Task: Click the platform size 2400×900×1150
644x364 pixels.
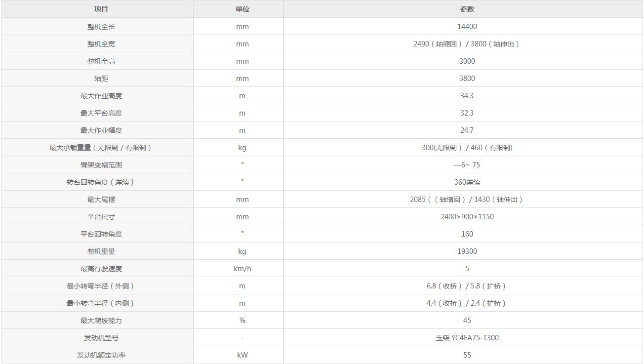Action: 467,217
